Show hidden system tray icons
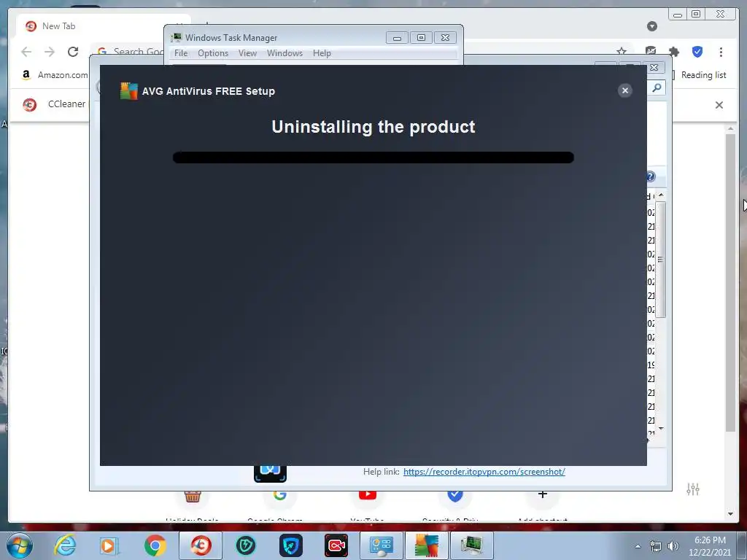This screenshot has height=560, width=747. coord(638,546)
